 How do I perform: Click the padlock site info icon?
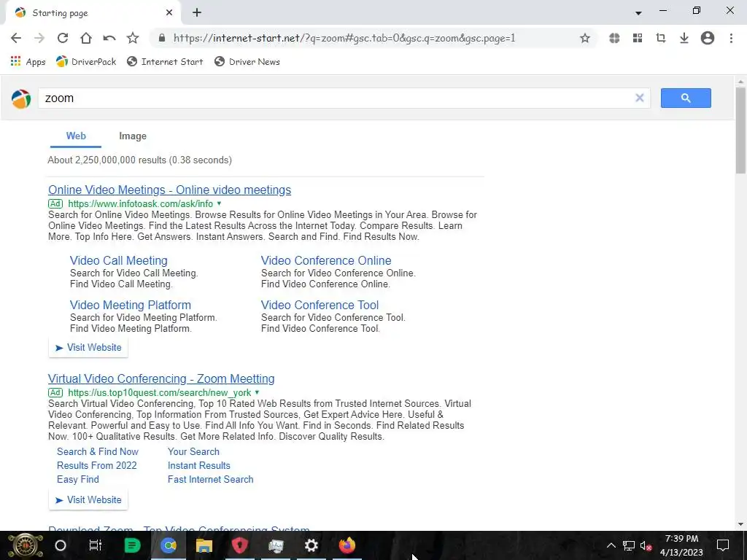click(x=162, y=38)
